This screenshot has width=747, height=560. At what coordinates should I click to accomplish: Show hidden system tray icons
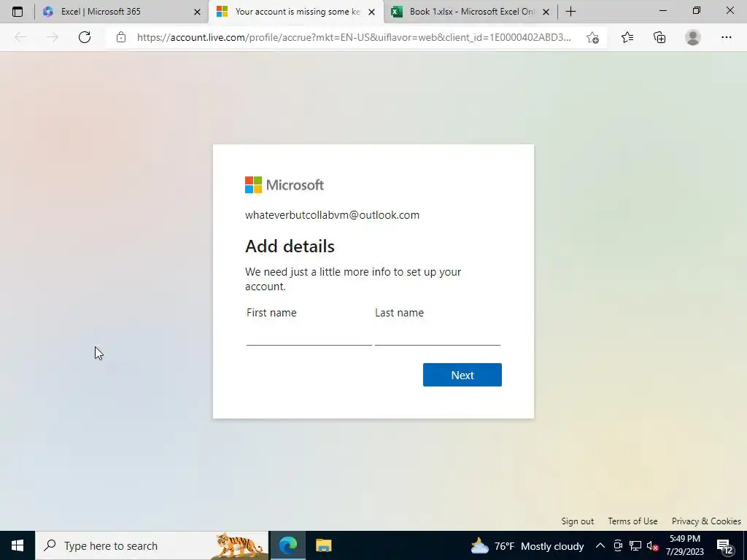tap(600, 545)
